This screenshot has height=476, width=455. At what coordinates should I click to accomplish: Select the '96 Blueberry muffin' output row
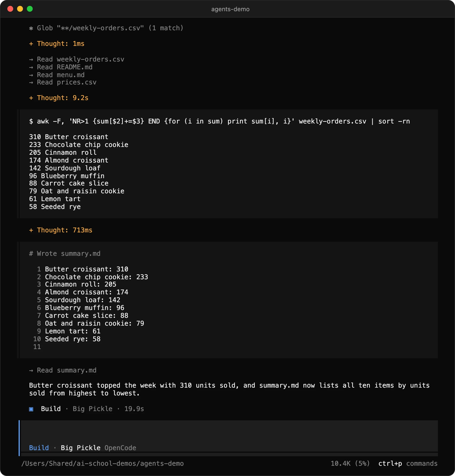coord(67,176)
